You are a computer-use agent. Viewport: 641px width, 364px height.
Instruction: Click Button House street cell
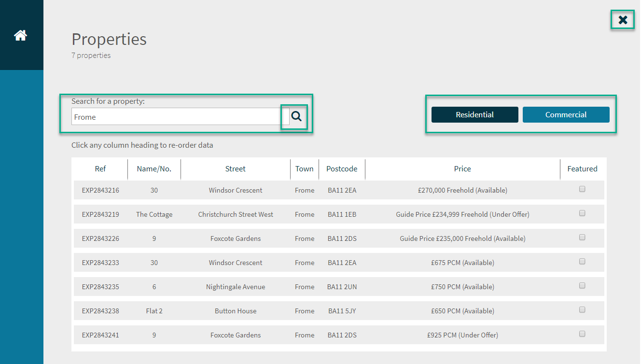click(236, 311)
